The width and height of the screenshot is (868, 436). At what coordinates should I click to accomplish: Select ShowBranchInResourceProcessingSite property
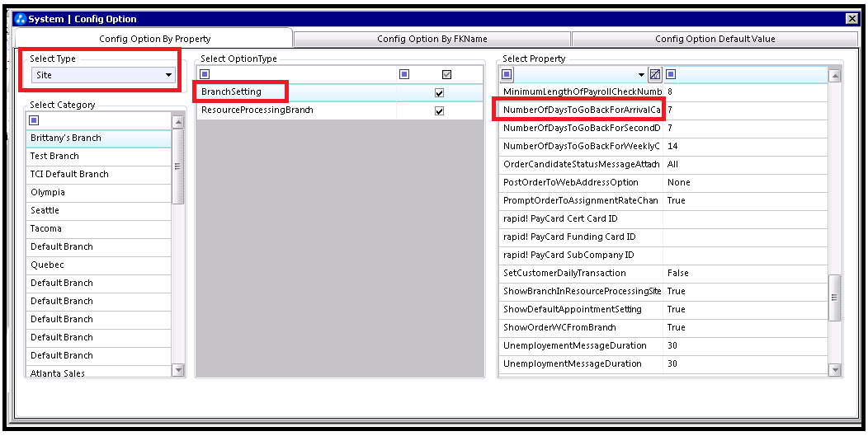(x=581, y=291)
